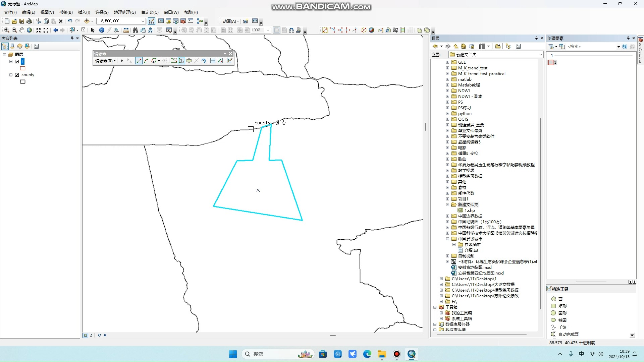Screen dimensions: 644x362
Task: Open the map scale dropdown
Action: pyautogui.click(x=143, y=21)
